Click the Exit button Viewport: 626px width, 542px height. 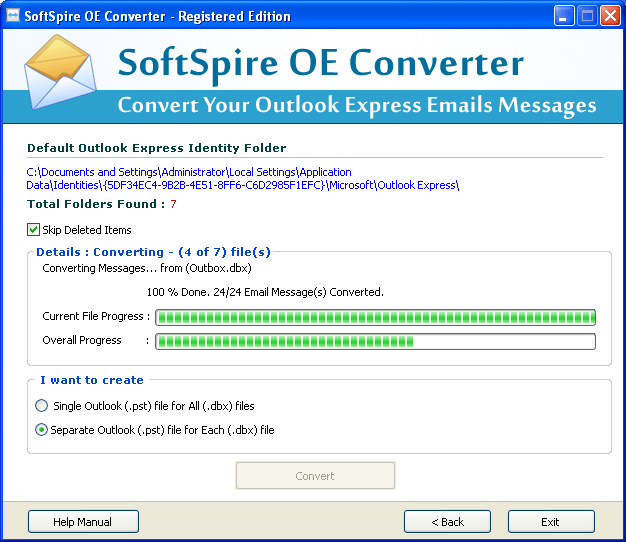click(551, 522)
